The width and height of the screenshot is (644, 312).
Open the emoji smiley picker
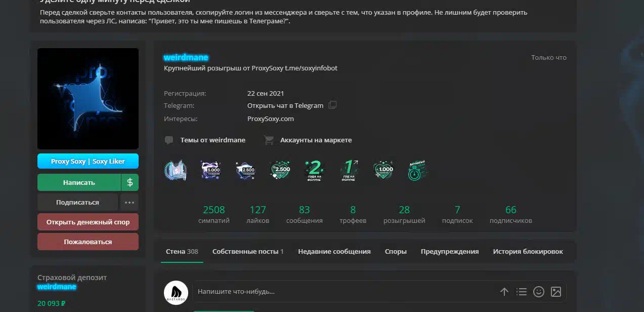click(x=539, y=292)
